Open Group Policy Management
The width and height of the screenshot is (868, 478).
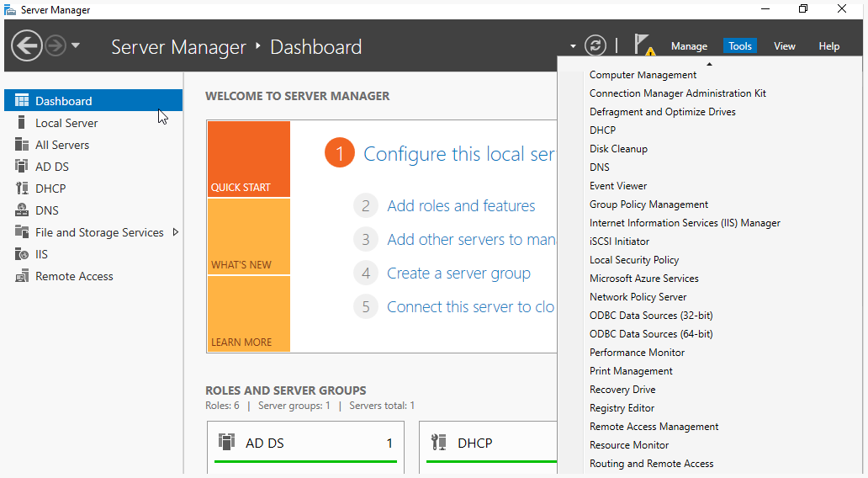tap(648, 204)
